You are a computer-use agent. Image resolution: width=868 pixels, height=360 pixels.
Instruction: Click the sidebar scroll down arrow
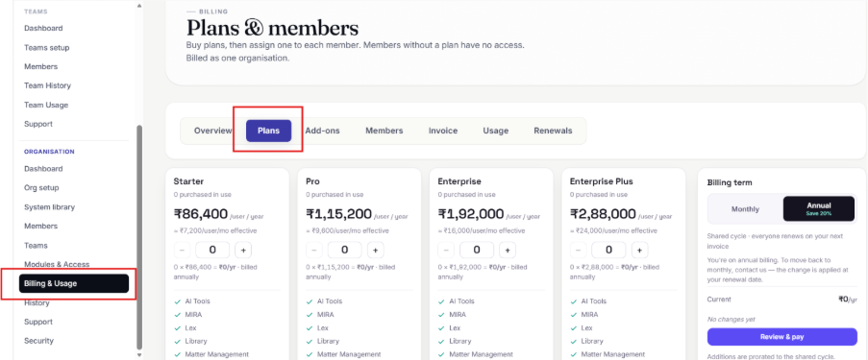(139, 354)
